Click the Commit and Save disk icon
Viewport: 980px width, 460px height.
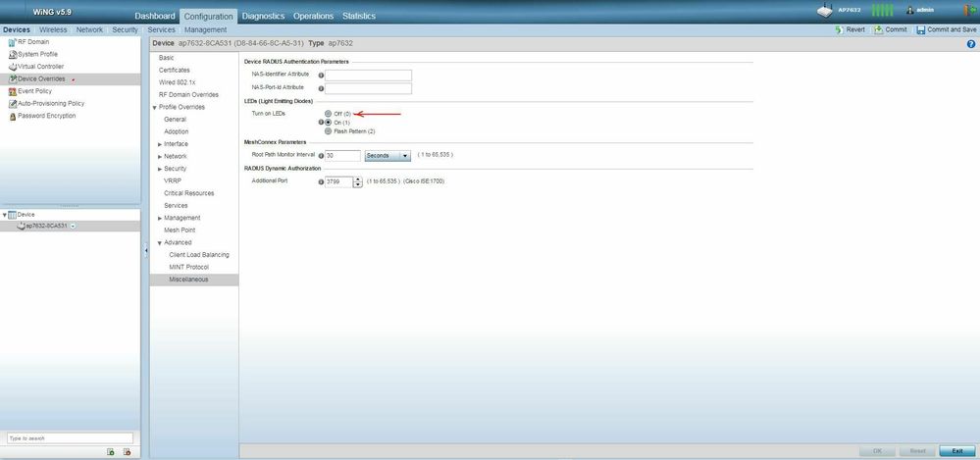pyautogui.click(x=920, y=29)
